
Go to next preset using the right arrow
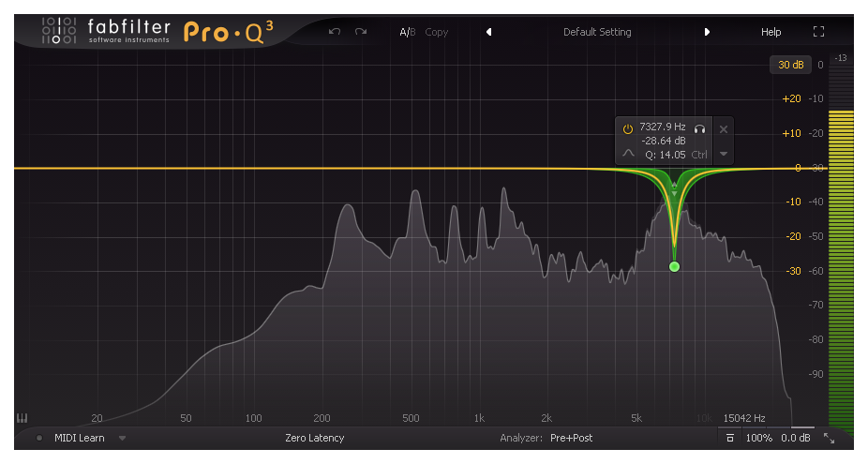(x=707, y=32)
